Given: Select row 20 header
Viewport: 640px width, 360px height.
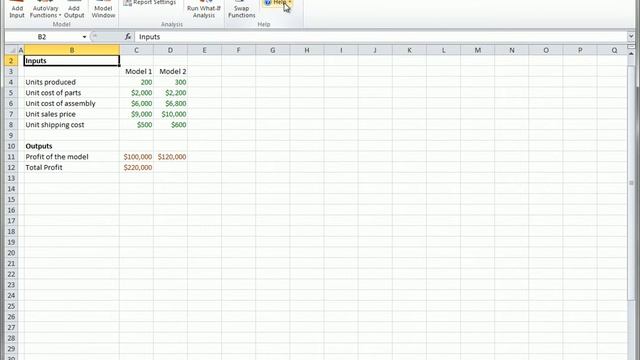Looking at the screenshot, I should pyautogui.click(x=11, y=253).
